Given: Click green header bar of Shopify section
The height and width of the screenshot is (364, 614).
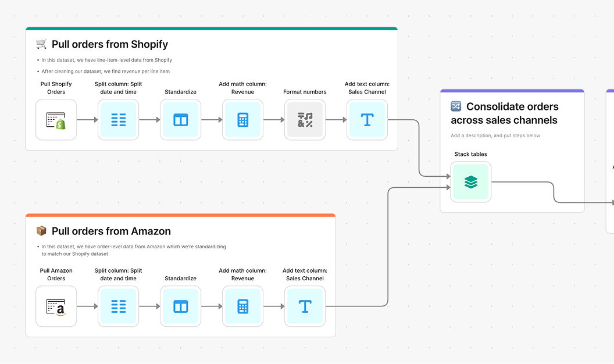Looking at the screenshot, I should (x=212, y=28).
